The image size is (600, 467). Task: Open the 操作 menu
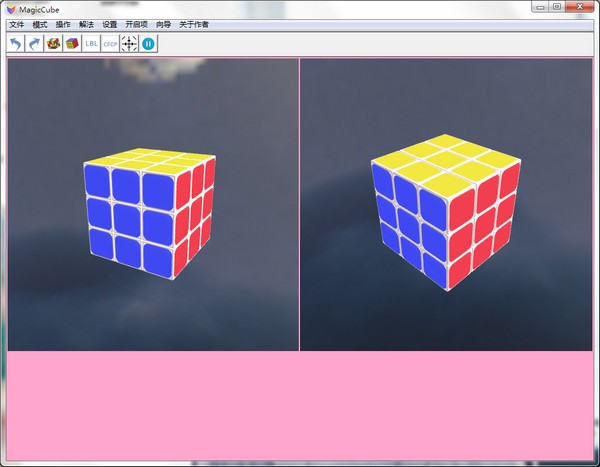click(63, 24)
